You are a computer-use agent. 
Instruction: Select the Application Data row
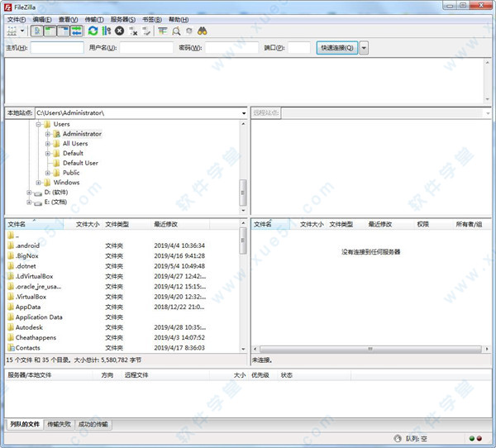point(122,317)
